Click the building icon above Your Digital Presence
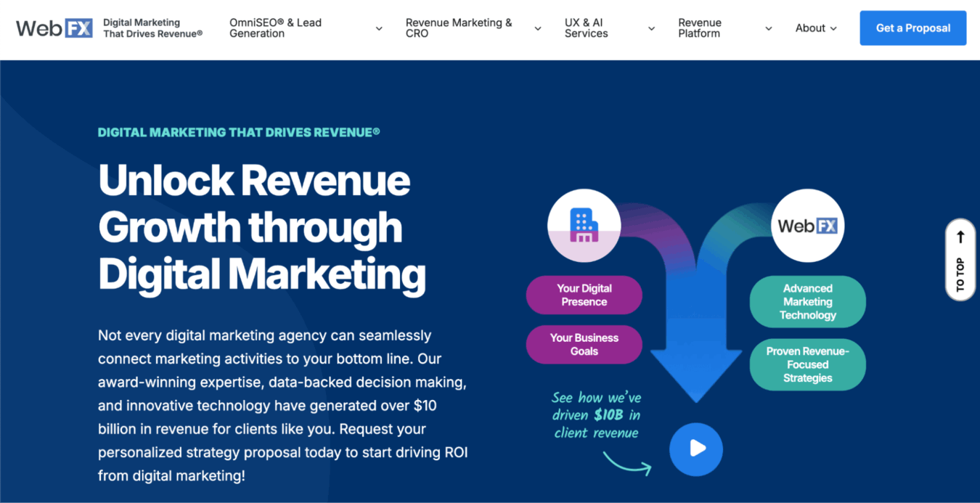The image size is (980, 503). pyautogui.click(x=584, y=225)
